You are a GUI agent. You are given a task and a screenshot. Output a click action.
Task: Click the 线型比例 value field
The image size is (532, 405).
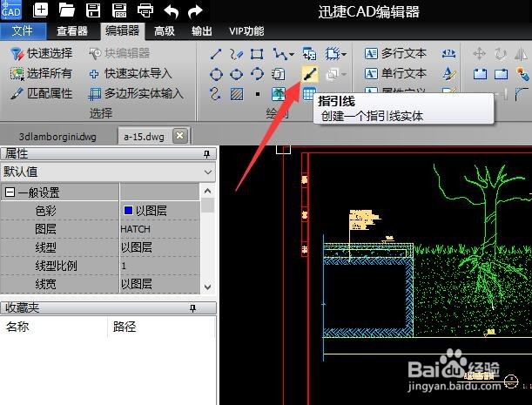pos(159,266)
